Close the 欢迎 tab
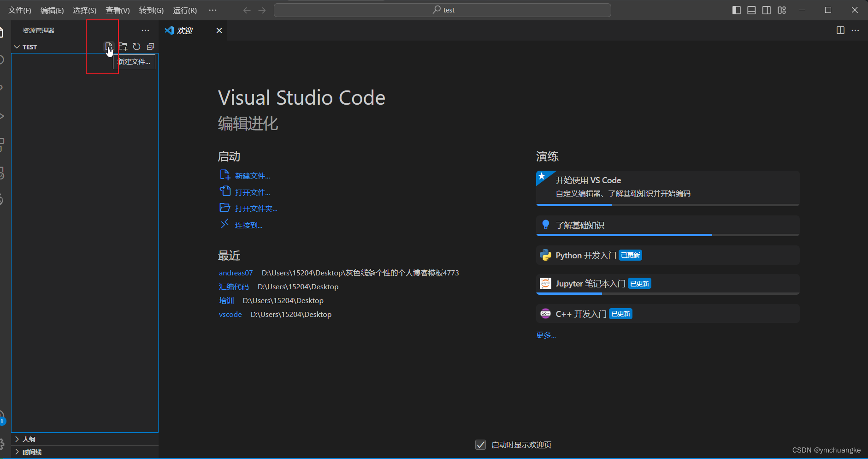 [x=219, y=30]
